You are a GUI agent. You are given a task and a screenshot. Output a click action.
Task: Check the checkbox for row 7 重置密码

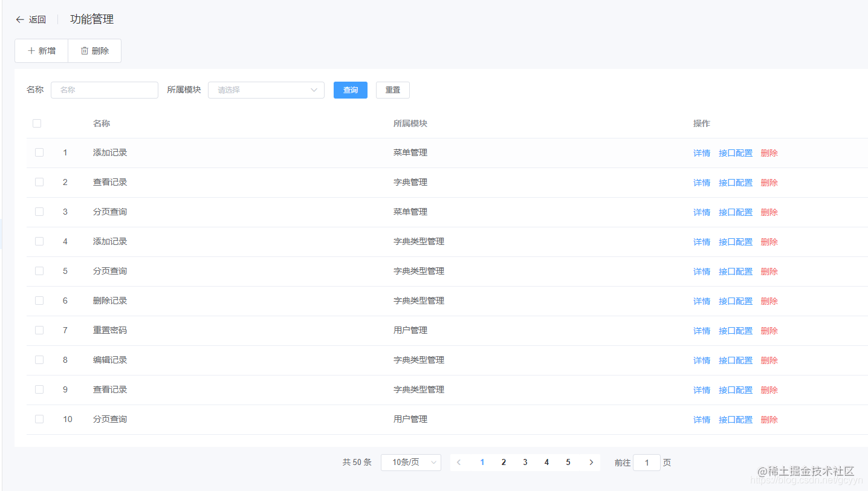(39, 330)
